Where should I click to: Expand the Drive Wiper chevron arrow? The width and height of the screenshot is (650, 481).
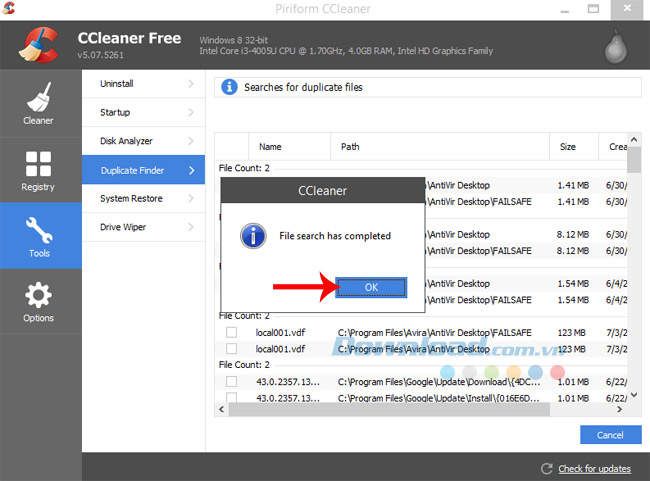[x=191, y=227]
